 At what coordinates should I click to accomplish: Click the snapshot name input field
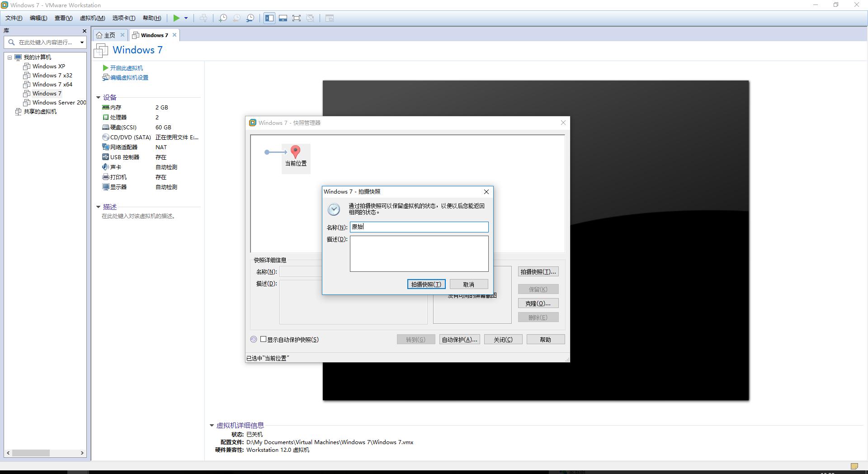click(x=419, y=227)
